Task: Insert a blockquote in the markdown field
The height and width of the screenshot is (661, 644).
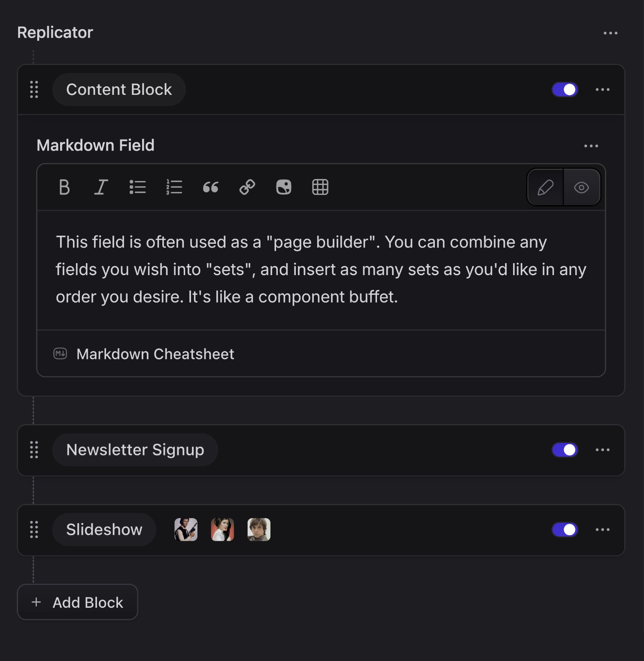Action: [x=210, y=187]
